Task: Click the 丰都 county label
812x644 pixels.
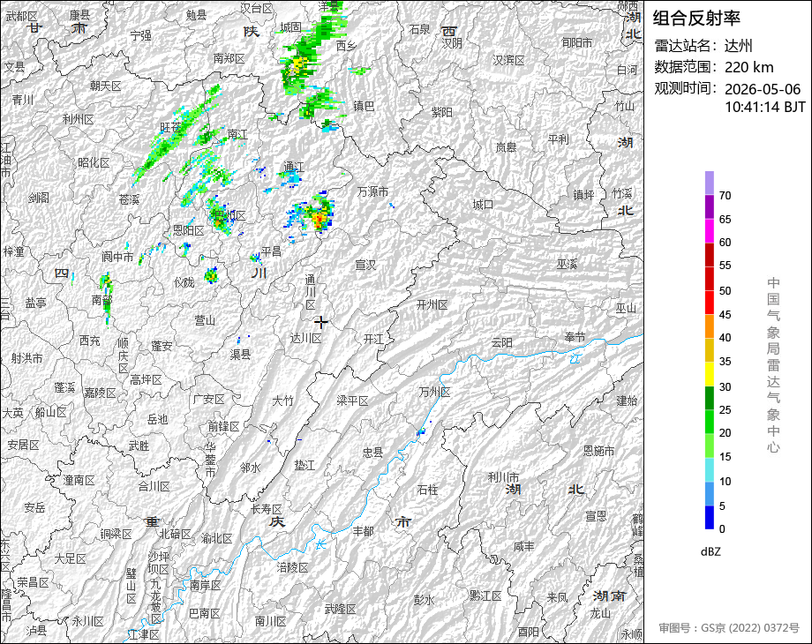Action: point(363,530)
